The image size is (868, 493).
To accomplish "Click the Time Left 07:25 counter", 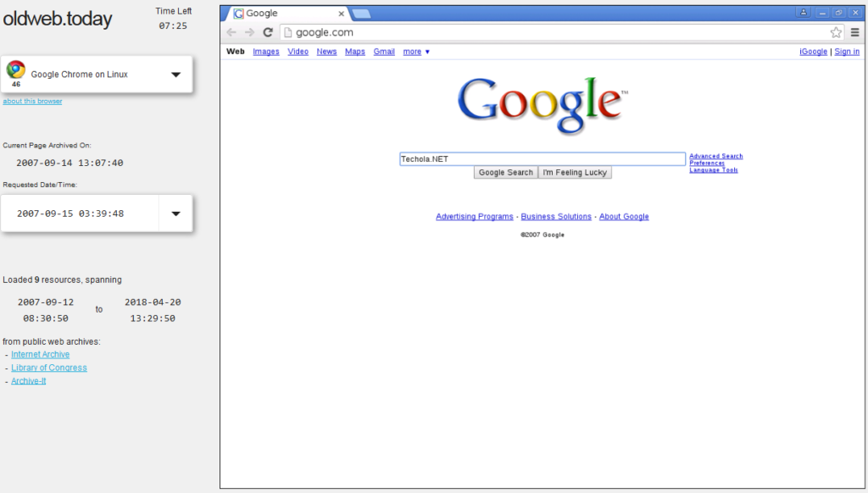I will click(x=173, y=25).
